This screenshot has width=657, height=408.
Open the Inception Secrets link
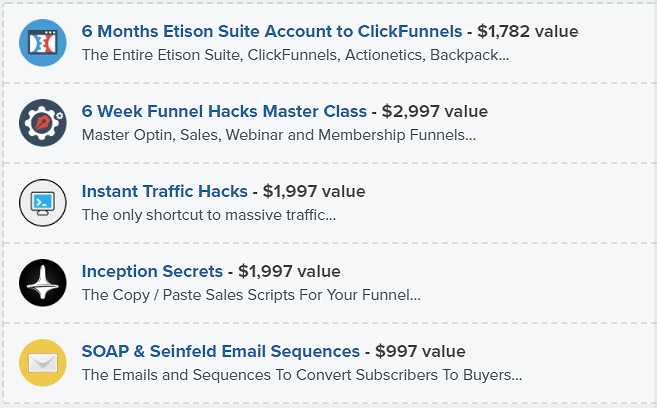(x=152, y=271)
